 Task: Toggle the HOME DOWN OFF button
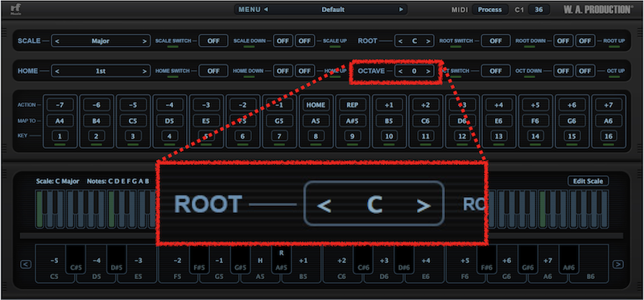tap(283, 71)
